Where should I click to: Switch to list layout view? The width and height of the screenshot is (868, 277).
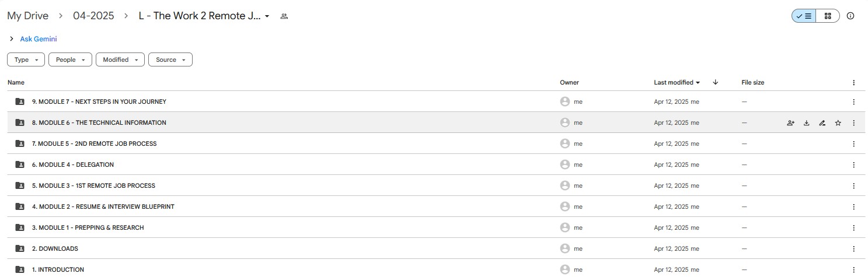(x=803, y=16)
